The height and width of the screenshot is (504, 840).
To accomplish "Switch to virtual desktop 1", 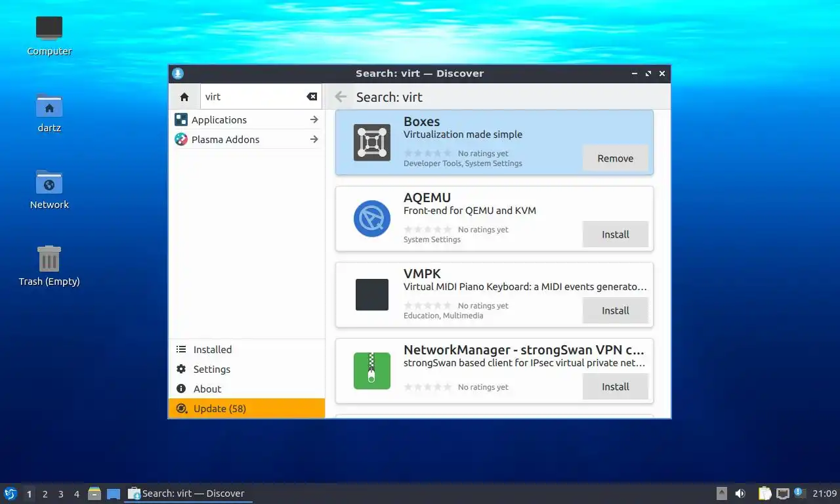I will [29, 494].
